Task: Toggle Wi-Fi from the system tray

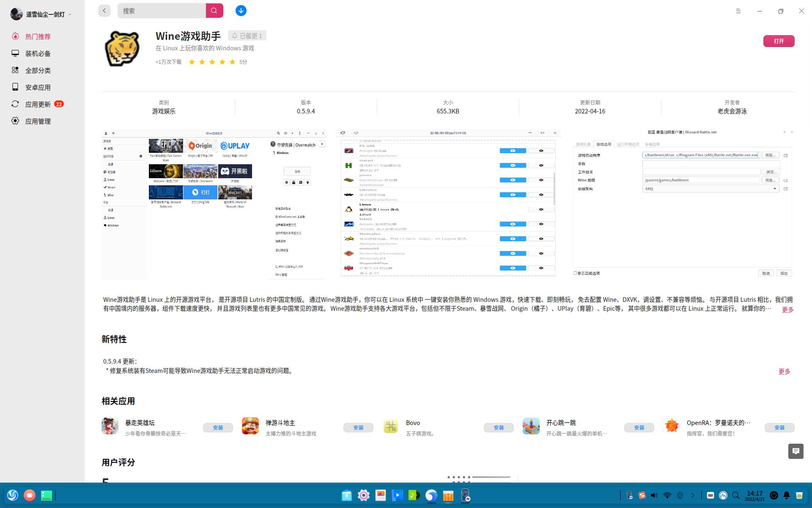Action: click(x=667, y=495)
